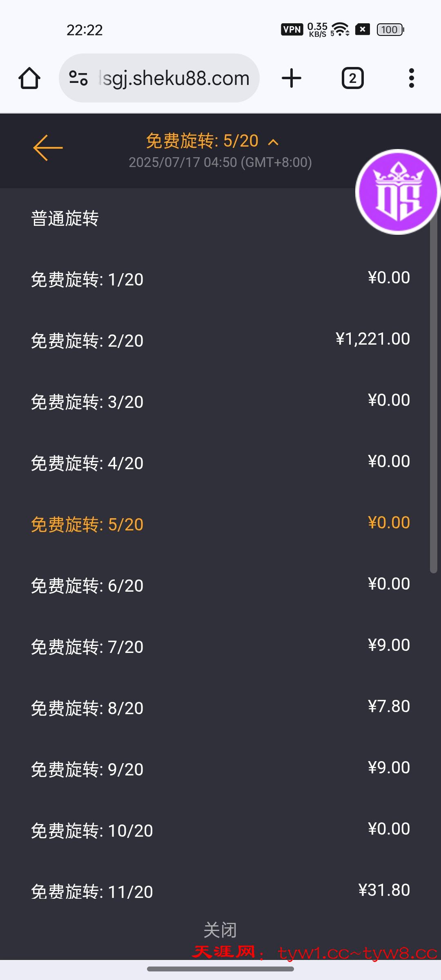Go back using the orange arrow
Screen dimensions: 441x980
click(48, 148)
